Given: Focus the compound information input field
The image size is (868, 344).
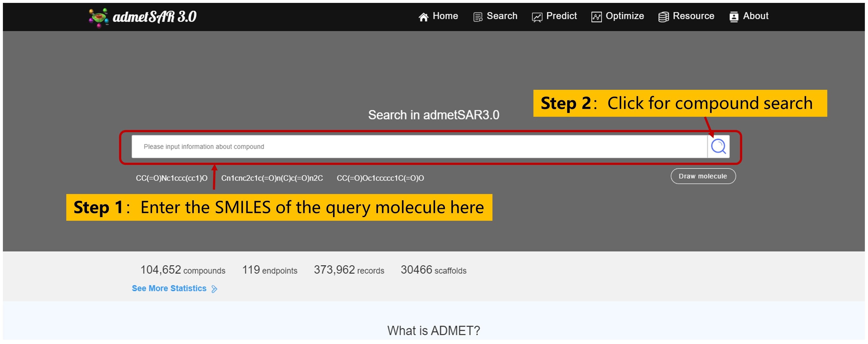Looking at the screenshot, I should (419, 146).
